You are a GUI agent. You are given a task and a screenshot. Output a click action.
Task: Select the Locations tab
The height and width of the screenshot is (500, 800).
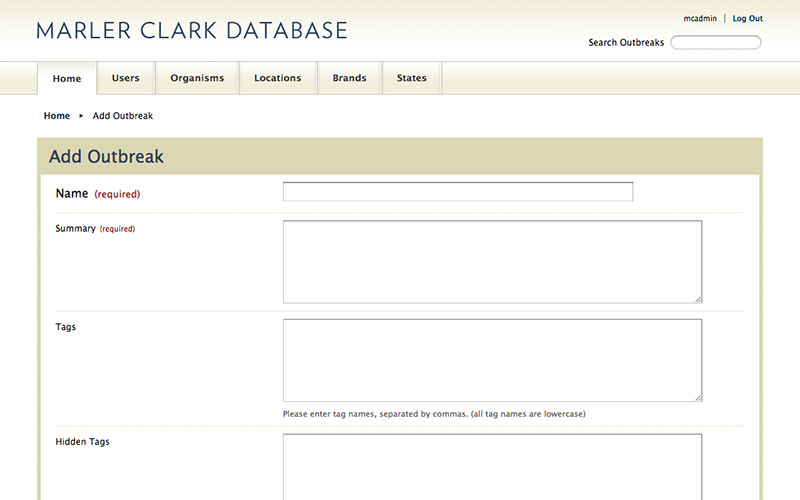[x=277, y=78]
